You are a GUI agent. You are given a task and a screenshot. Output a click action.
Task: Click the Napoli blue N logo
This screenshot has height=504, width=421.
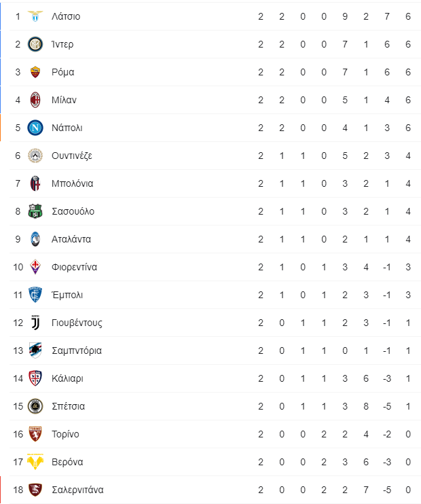tap(35, 128)
